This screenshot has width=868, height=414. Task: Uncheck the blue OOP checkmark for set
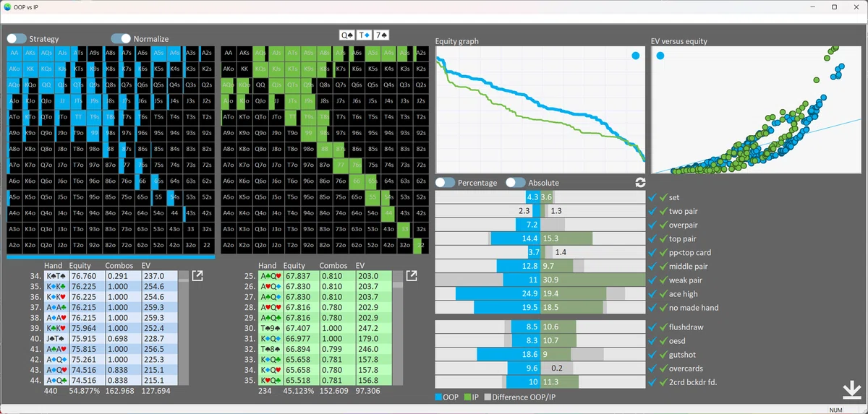coord(653,198)
